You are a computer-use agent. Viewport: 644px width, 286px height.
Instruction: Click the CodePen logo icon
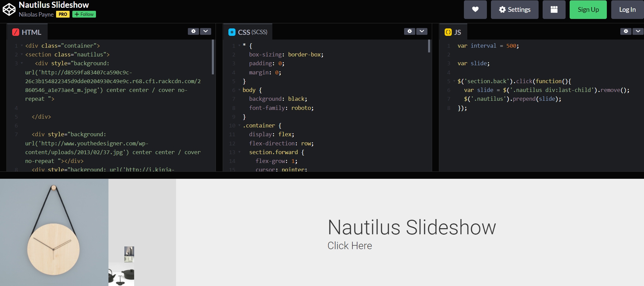coord(9,9)
